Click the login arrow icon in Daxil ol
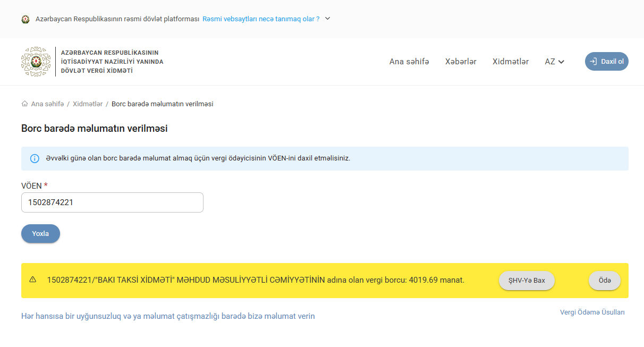 coord(594,62)
